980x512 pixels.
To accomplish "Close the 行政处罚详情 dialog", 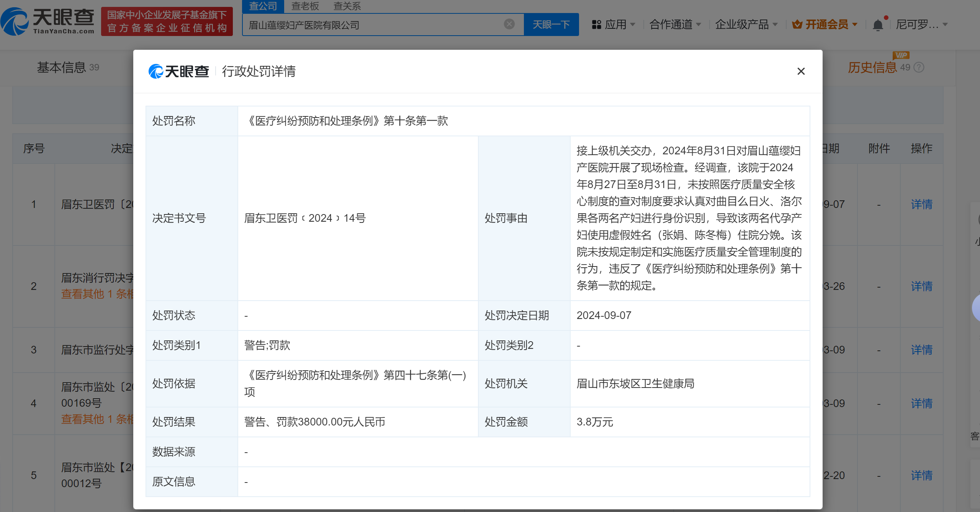I will pyautogui.click(x=801, y=71).
